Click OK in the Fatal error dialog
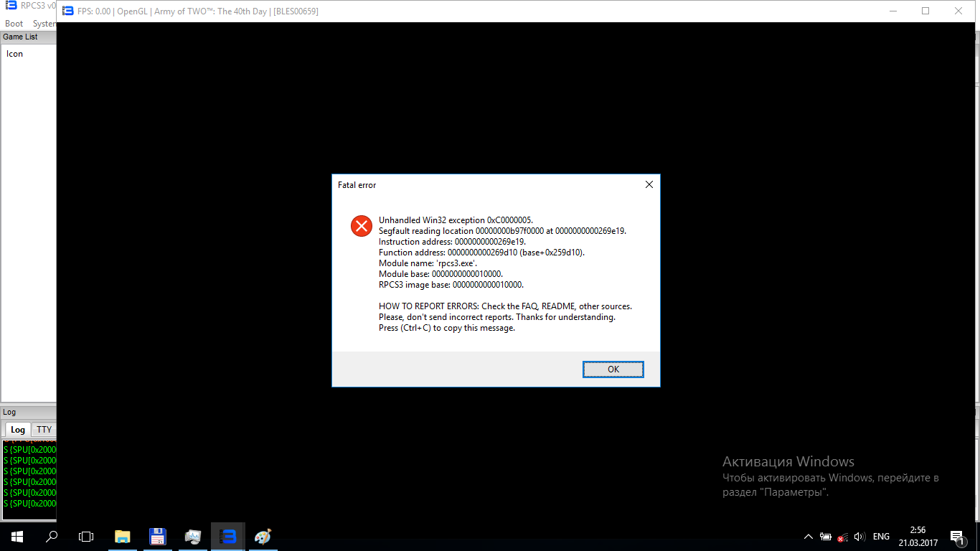 point(613,369)
